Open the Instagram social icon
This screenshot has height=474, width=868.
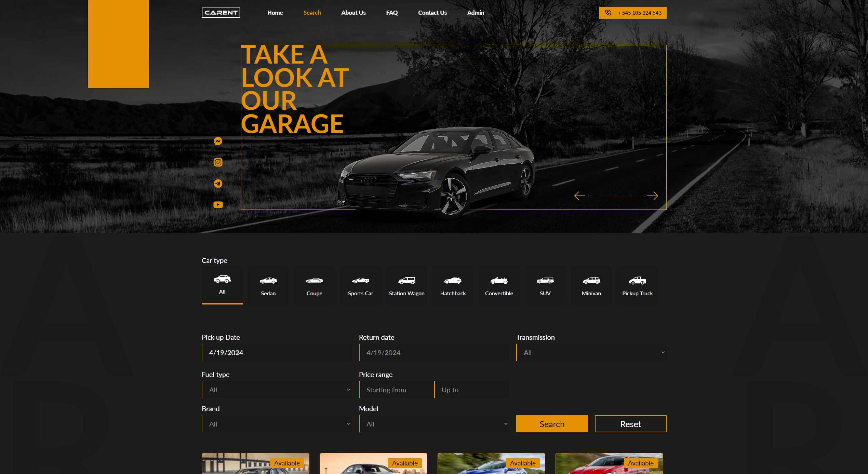point(218,162)
